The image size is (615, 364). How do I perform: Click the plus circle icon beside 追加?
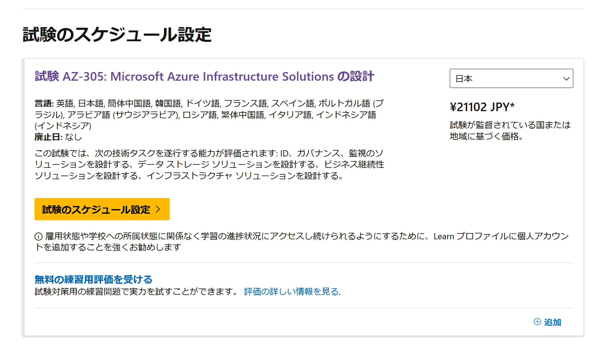click(x=537, y=322)
